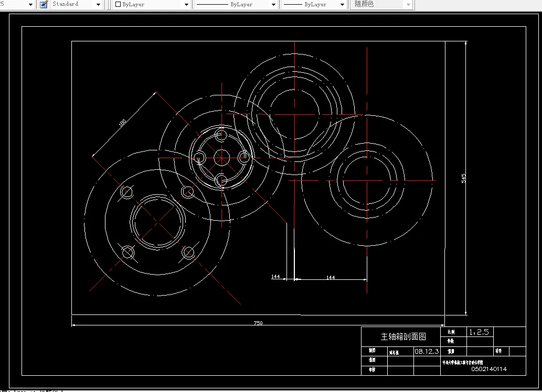
Task: Open the 随颜色 plot style dropdown
Action: (x=381, y=4)
